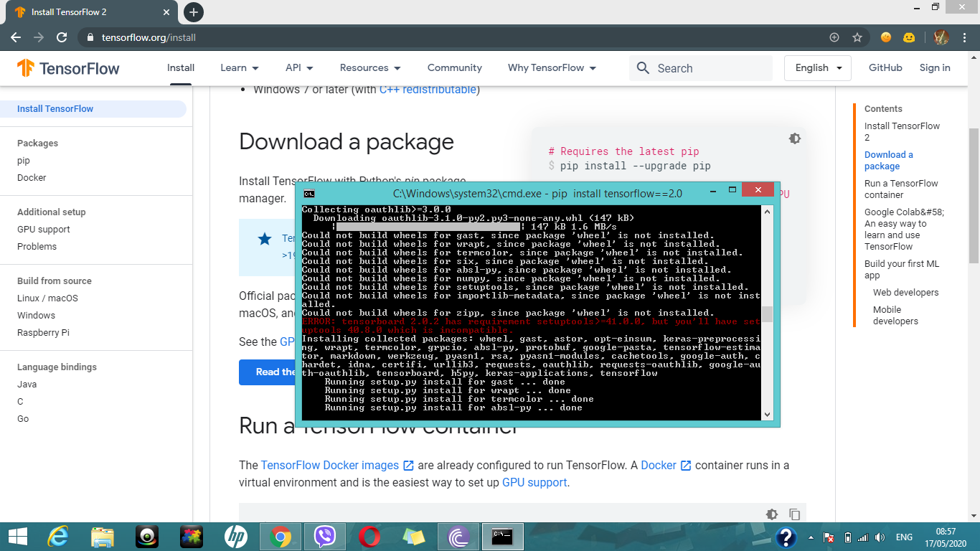
Task: Toggle dark theme on the lower code block
Action: [x=772, y=514]
